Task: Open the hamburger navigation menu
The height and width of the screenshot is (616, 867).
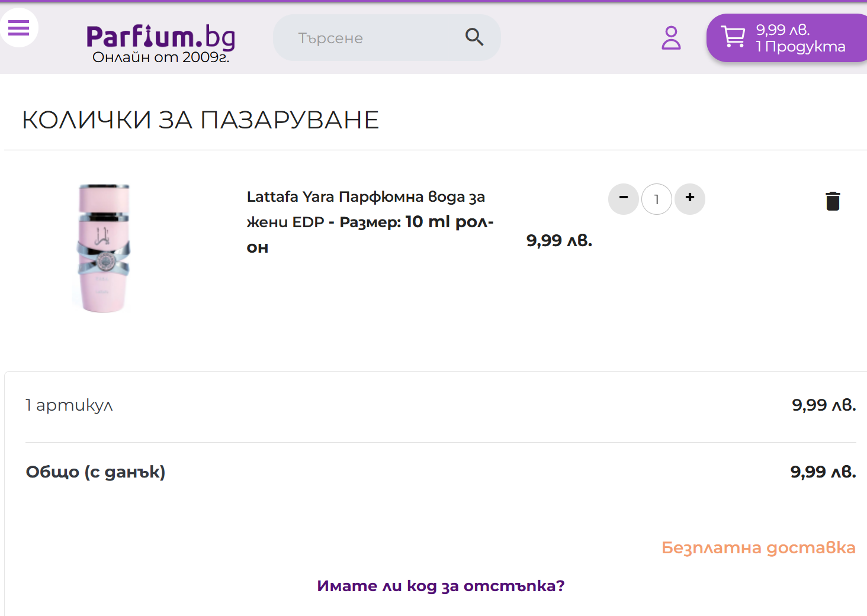Action: (x=18, y=28)
